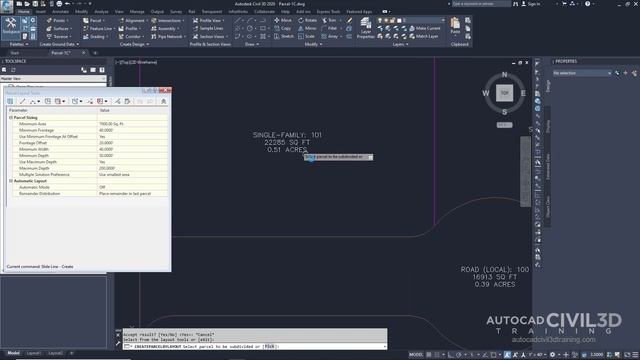The height and width of the screenshot is (360, 640).
Task: Switch to the Model layout tab
Action: [13, 353]
